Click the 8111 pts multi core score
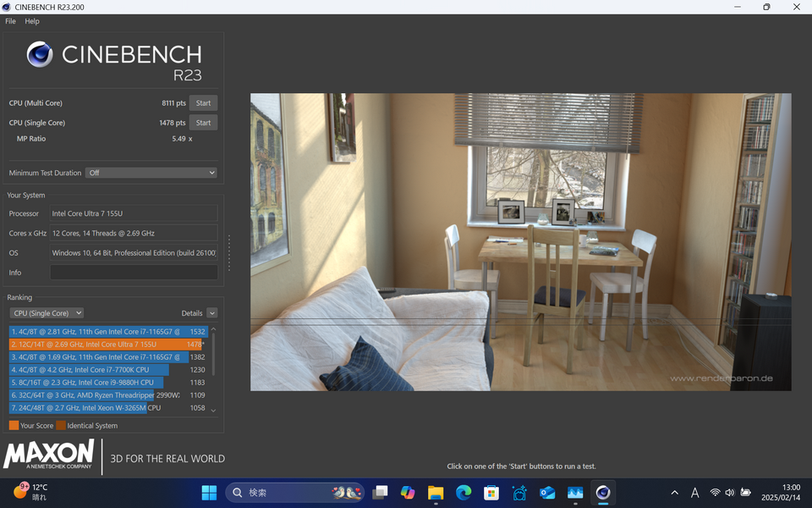Image resolution: width=812 pixels, height=508 pixels. tap(173, 103)
